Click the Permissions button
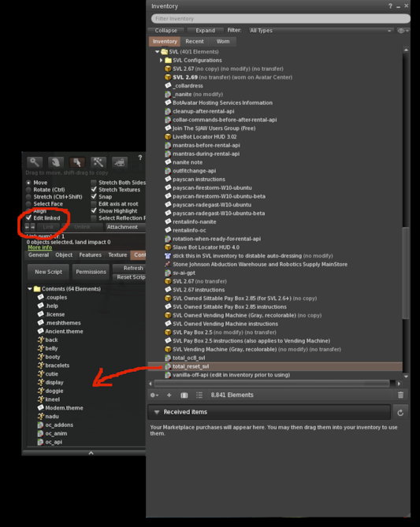This screenshot has height=527, width=420. [91, 272]
